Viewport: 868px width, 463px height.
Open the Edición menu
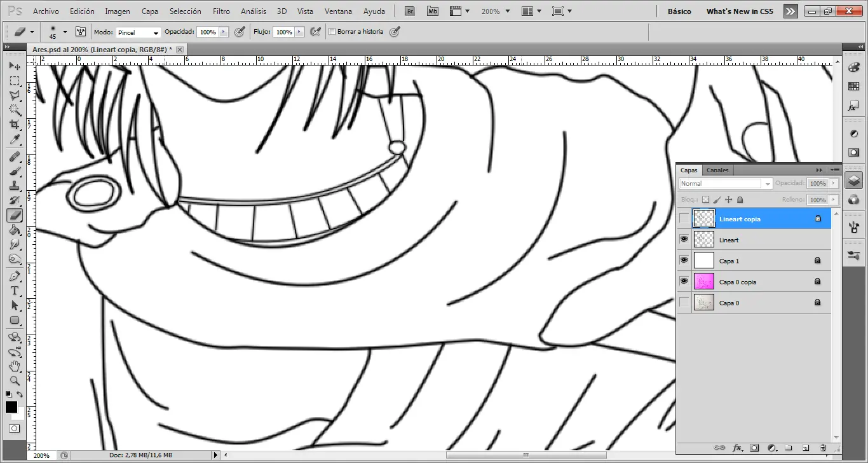[x=82, y=11]
